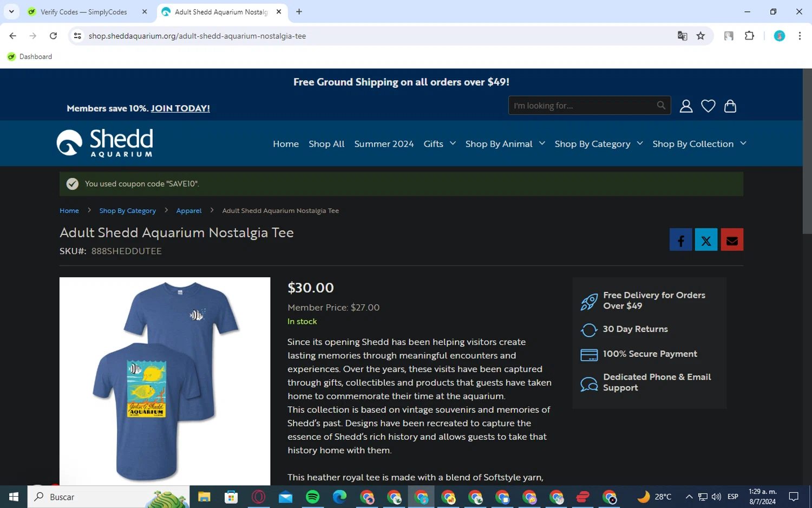Expand the Shop By Collection menu

[699, 144]
